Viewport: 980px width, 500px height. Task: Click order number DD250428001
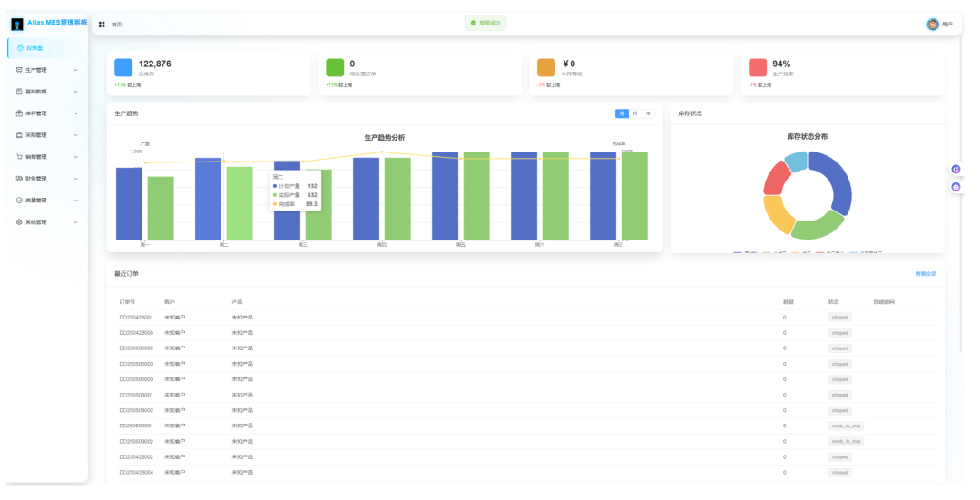click(136, 318)
